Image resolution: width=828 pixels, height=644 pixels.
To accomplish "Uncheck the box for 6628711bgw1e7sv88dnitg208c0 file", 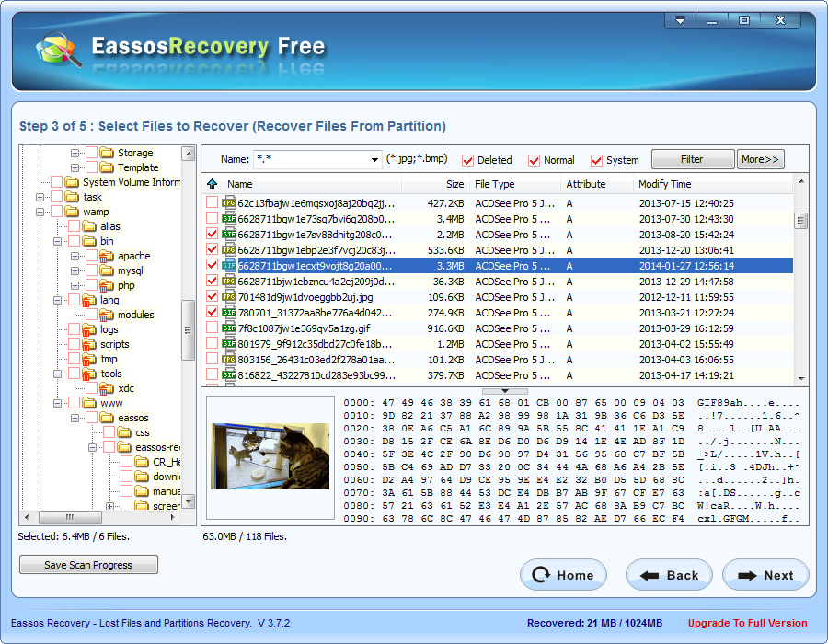I will [x=212, y=234].
